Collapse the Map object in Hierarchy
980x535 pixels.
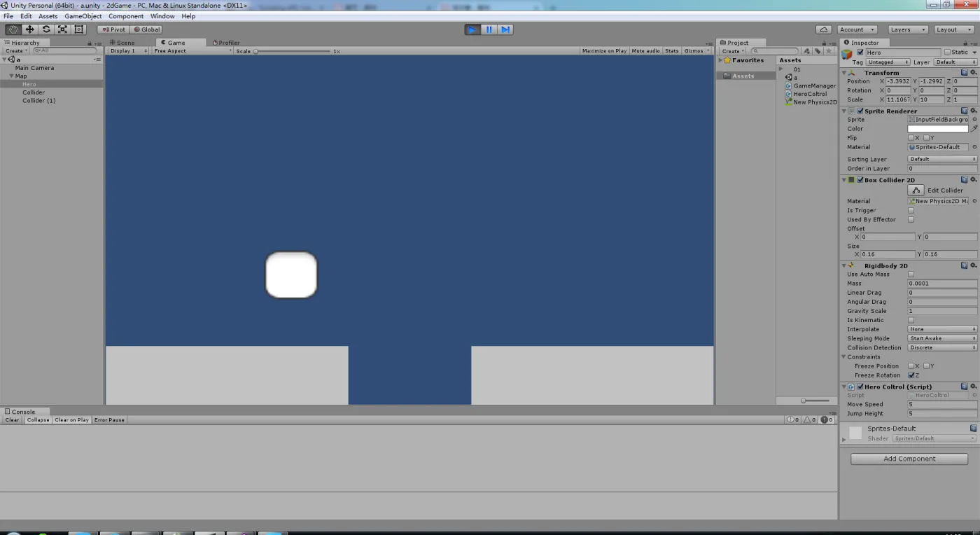11,76
